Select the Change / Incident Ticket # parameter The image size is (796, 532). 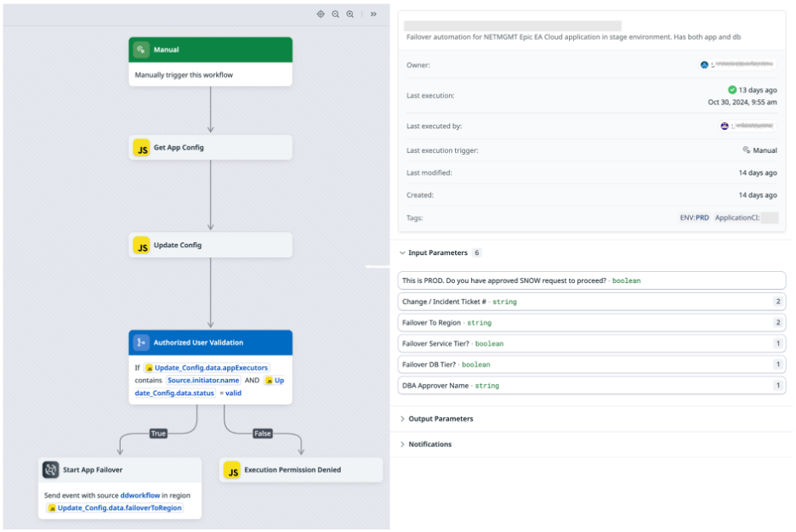click(591, 302)
